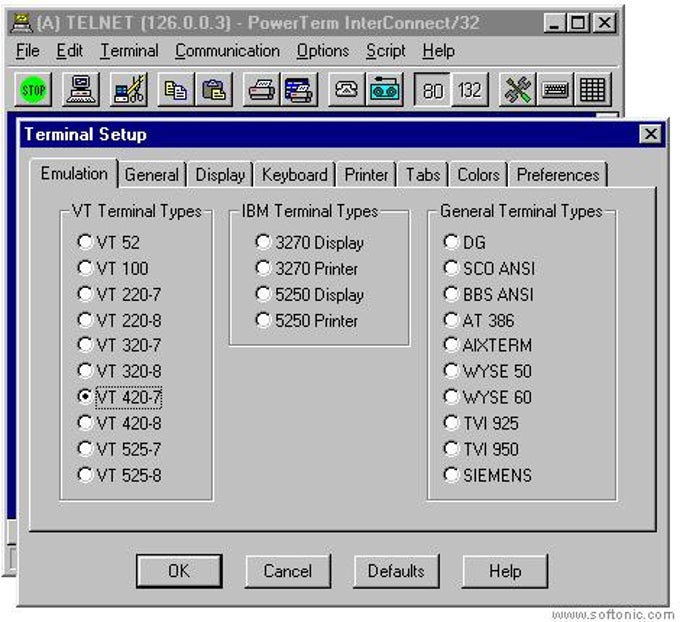Select the VT 52 radio button

coord(85,242)
